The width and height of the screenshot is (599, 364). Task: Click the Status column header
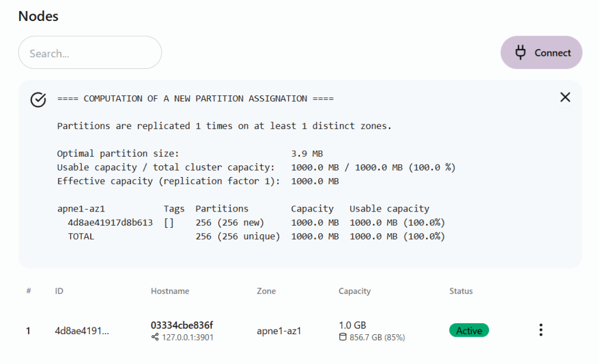[461, 291]
